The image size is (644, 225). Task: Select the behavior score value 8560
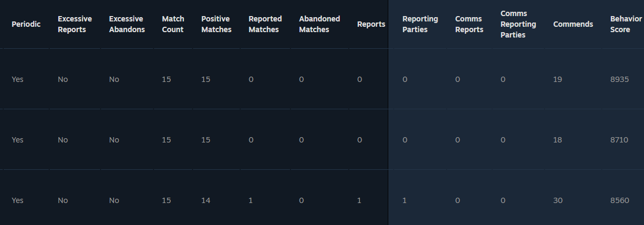(619, 200)
